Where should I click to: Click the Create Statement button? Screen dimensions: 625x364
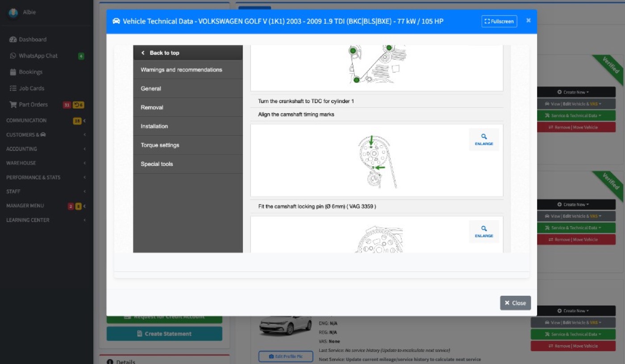click(164, 334)
